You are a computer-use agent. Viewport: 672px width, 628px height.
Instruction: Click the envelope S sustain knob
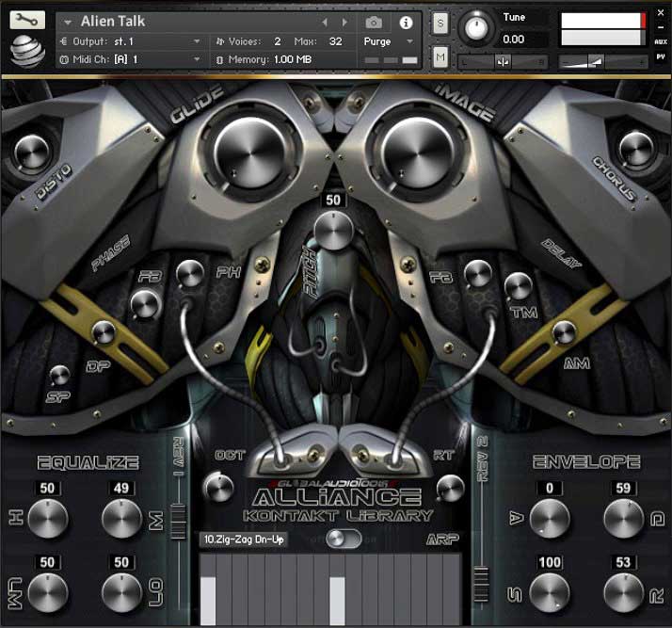pos(550,593)
